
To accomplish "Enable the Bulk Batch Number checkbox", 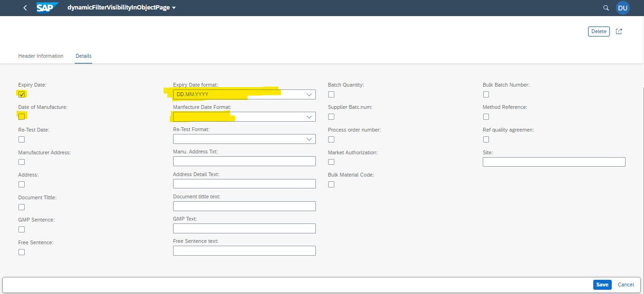I will 486,94.
